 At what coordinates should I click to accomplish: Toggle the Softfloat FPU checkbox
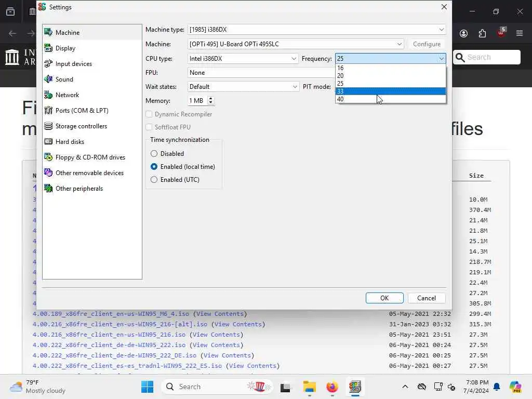(149, 127)
